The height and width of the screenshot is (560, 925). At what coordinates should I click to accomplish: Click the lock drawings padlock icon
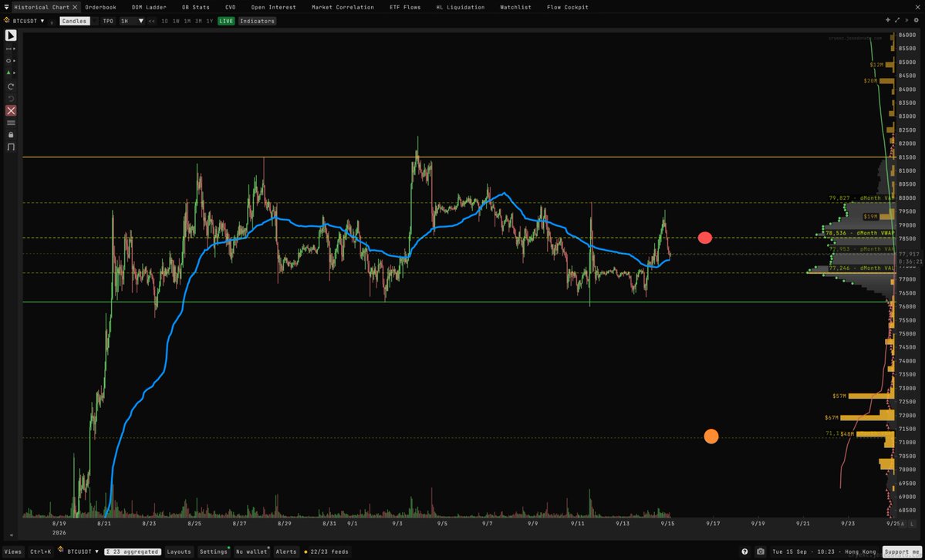11,134
